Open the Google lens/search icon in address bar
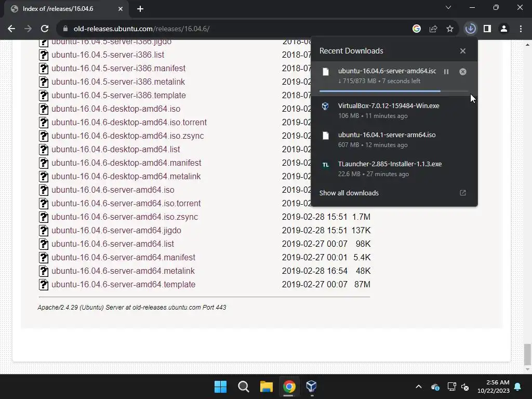 417,29
